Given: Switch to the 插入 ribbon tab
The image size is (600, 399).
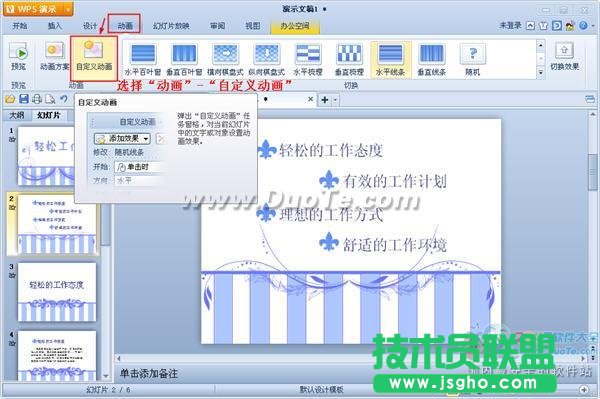Looking at the screenshot, I should point(55,26).
